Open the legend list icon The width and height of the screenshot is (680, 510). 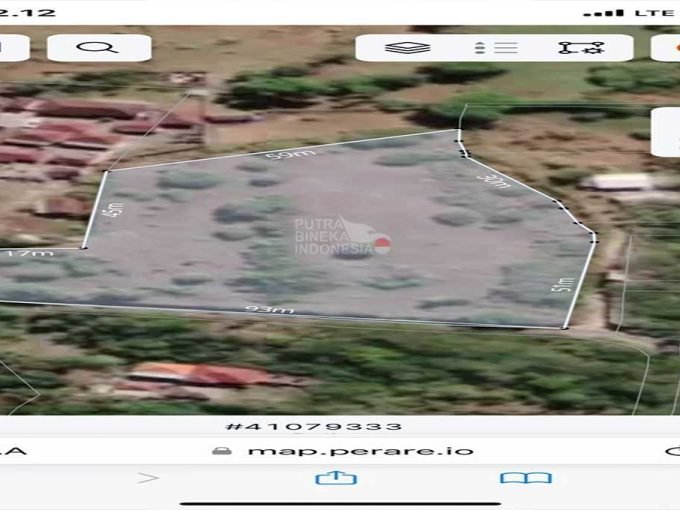click(x=495, y=47)
